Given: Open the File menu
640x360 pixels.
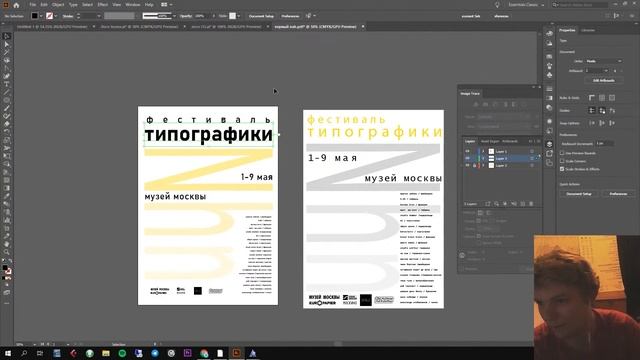Looking at the screenshot, I should tap(32, 5).
